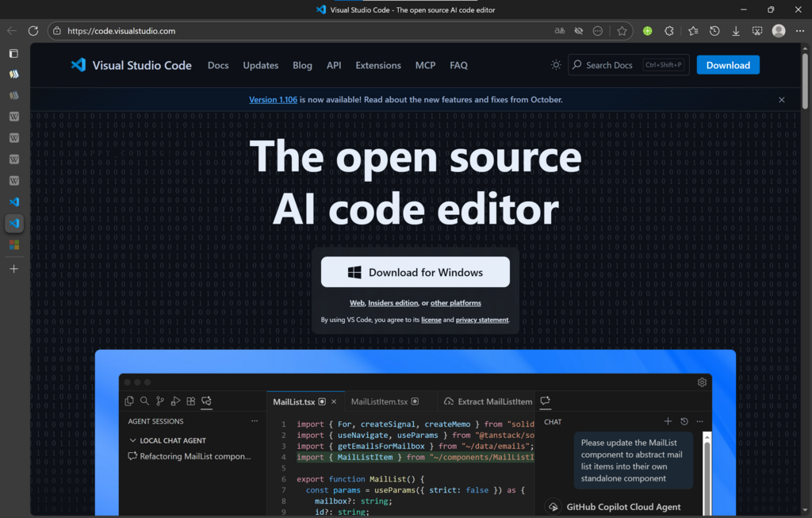Screen dimensions: 812x518
Task: Toggle the site theme with the sun icon
Action: tap(556, 64)
